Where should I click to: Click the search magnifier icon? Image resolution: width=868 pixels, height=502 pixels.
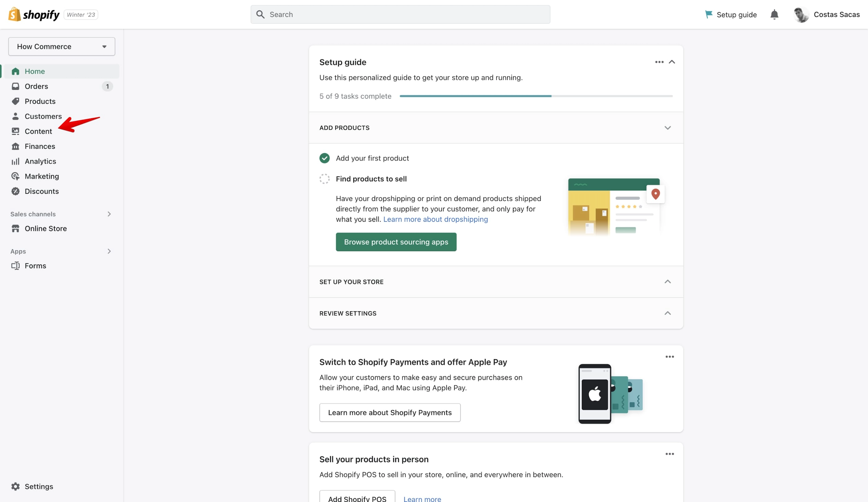[260, 14]
